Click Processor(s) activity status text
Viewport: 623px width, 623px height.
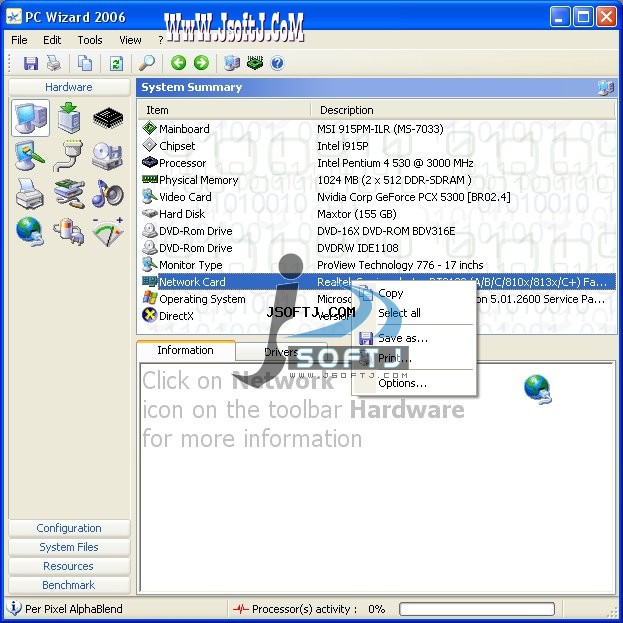(x=304, y=609)
